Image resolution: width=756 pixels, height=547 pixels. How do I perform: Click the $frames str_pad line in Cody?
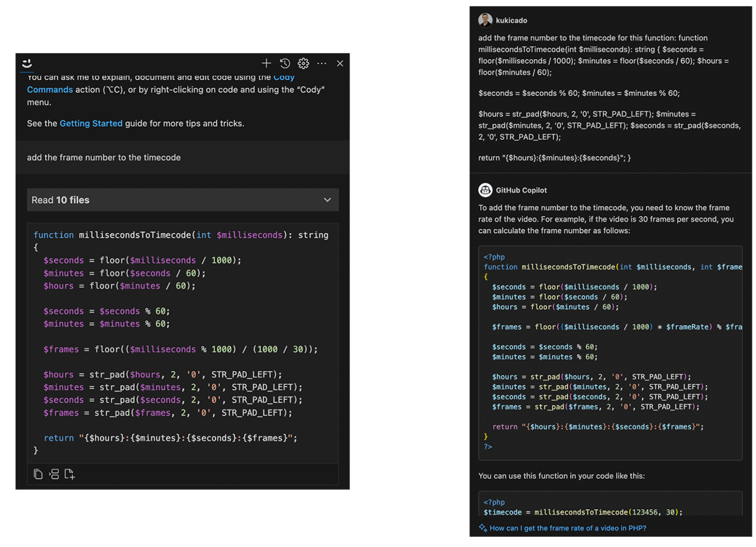tap(168, 413)
